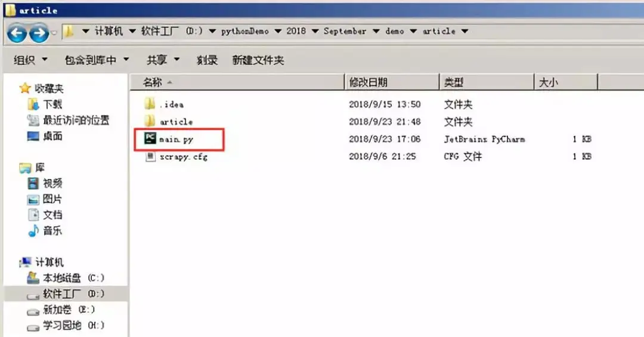
Task: Open the 共享 (Share) menu
Action: click(x=163, y=60)
